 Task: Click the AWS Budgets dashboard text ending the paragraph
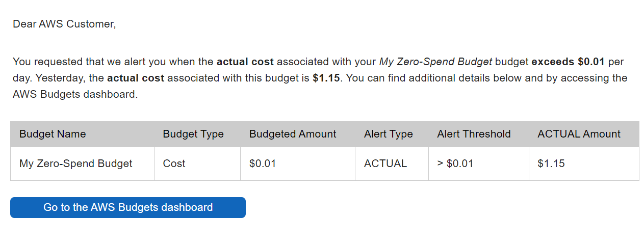click(74, 95)
